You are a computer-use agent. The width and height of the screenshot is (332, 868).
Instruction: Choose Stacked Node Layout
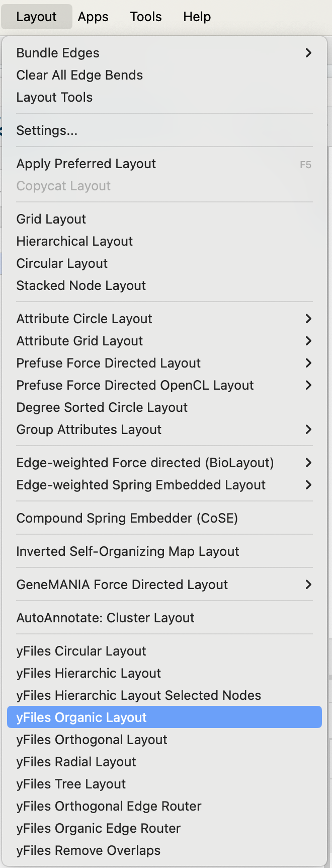pos(81,285)
